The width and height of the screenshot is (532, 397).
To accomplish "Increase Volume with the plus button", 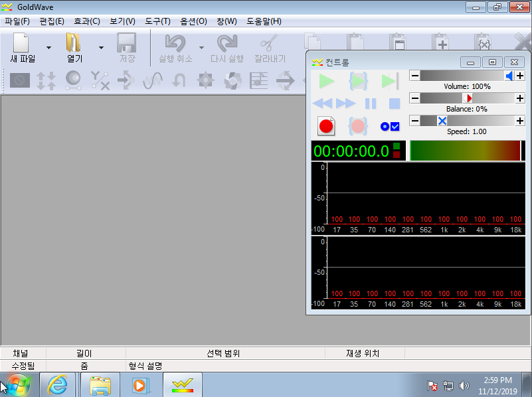I will pos(520,76).
